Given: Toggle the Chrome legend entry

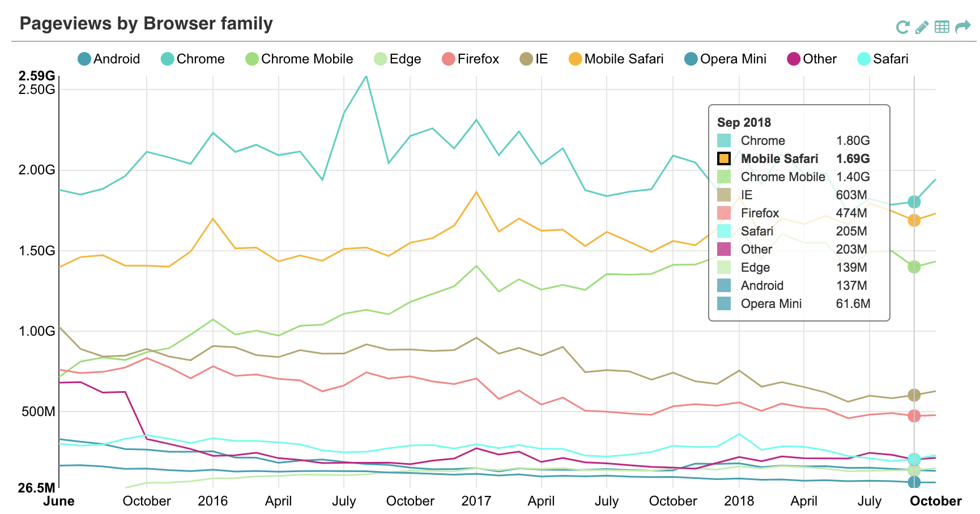Looking at the screenshot, I should point(193,59).
